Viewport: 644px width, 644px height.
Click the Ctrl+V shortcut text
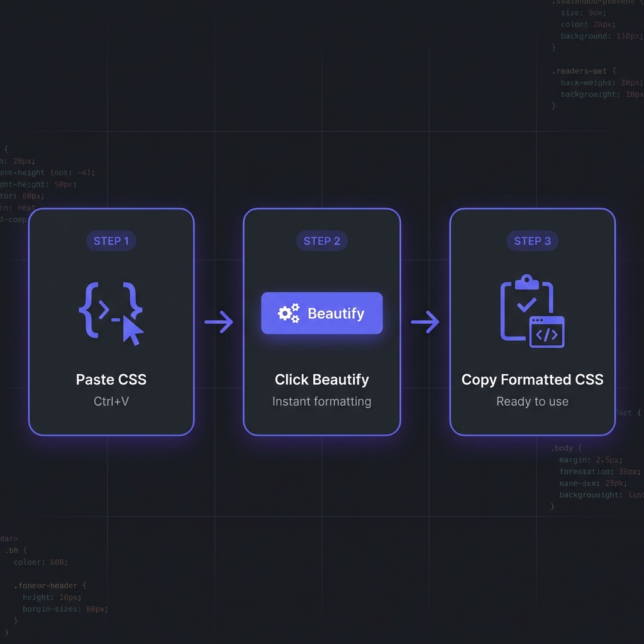point(111,401)
